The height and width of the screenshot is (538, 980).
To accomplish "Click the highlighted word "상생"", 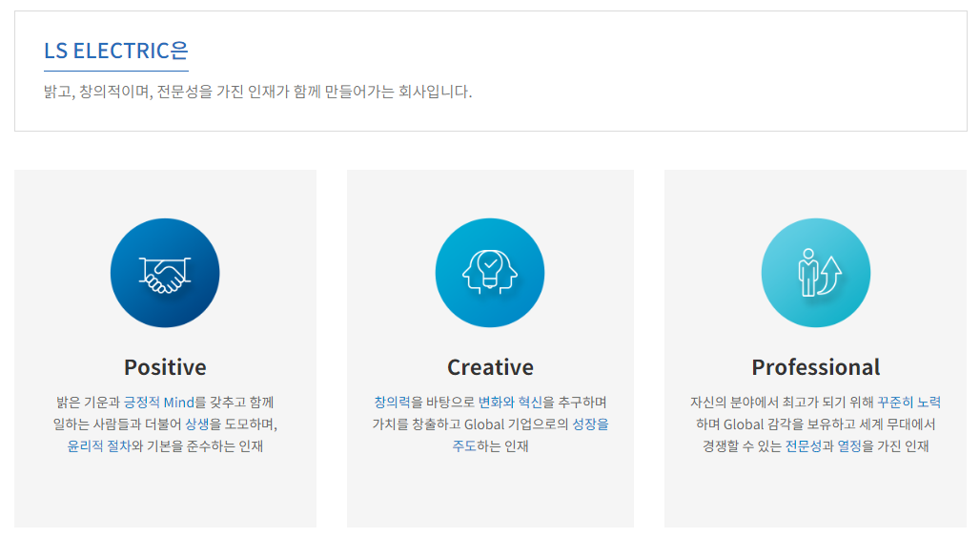I will coord(197,424).
